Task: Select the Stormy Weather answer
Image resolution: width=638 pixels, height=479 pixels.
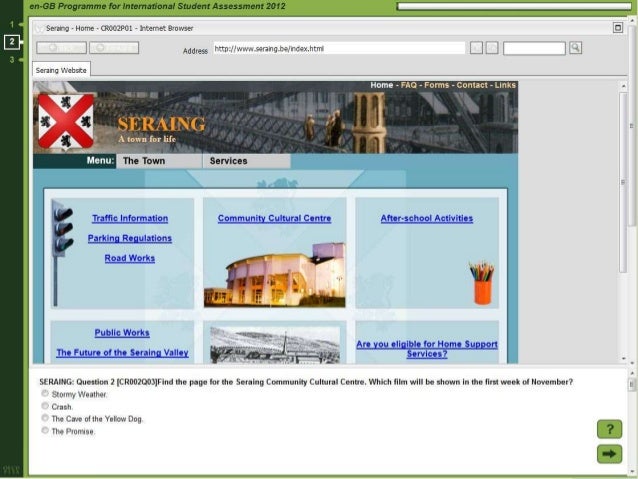Action: 45,394
